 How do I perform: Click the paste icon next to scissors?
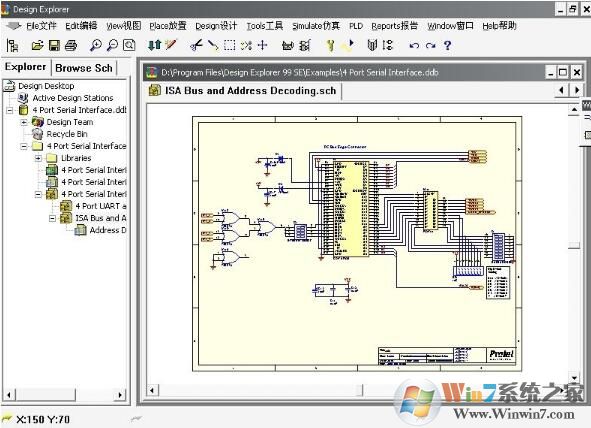(x=213, y=45)
